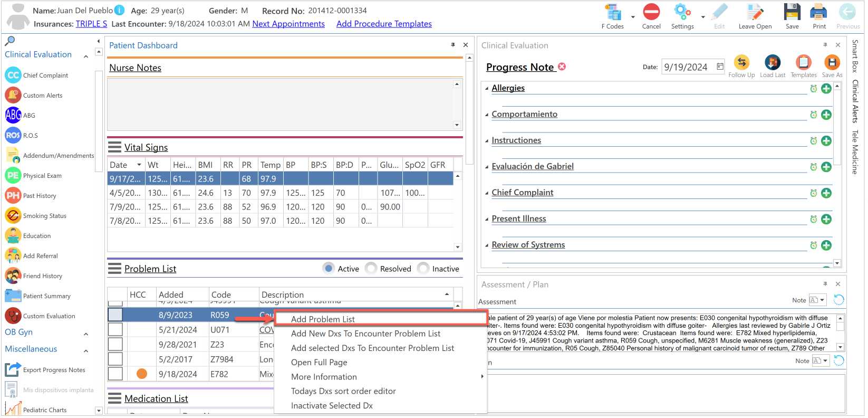Click the Print icon in toolbar
This screenshot has height=418, width=868.
pos(818,12)
